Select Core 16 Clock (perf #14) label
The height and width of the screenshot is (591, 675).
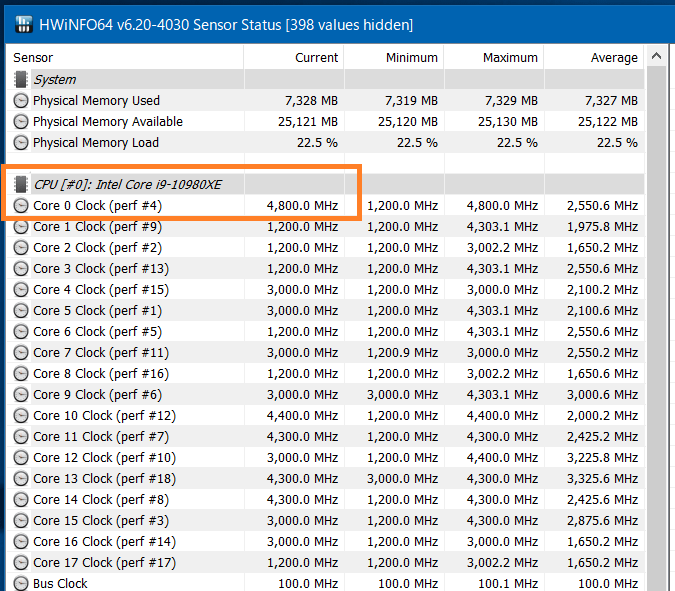(x=105, y=541)
